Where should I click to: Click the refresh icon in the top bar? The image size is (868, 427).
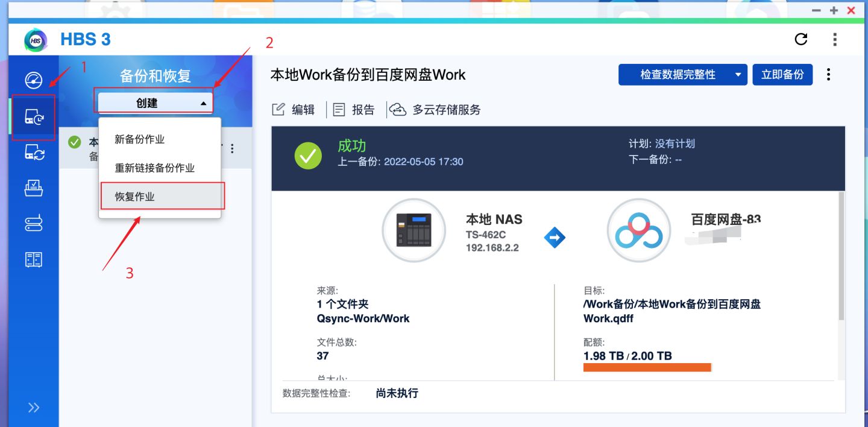click(x=800, y=39)
